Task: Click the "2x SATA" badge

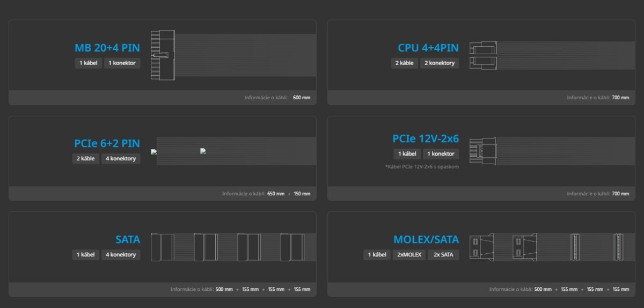Action: pos(443,254)
